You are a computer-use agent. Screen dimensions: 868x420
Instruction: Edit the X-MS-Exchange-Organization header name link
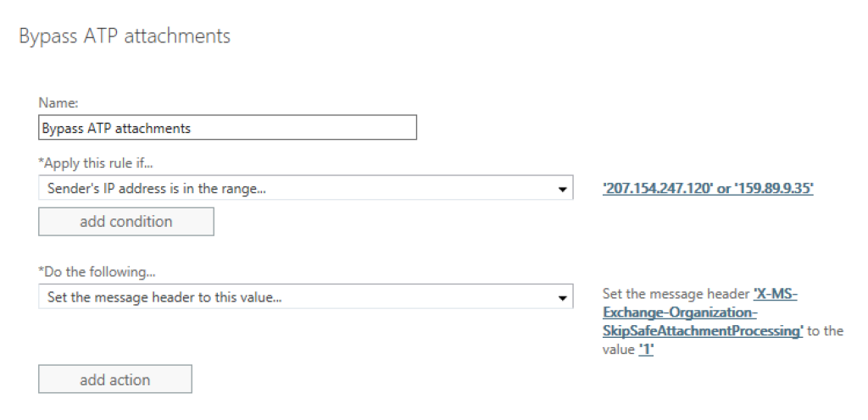point(775,294)
